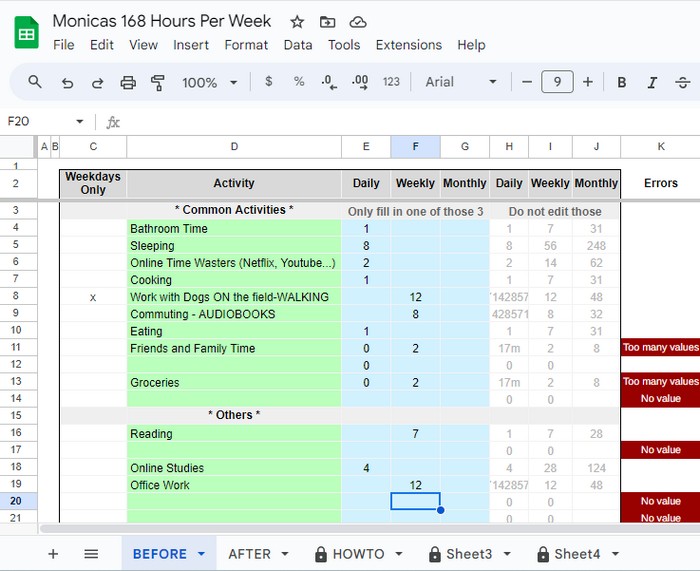This screenshot has height=571, width=700.
Task: Open the View menu
Action: [143, 45]
